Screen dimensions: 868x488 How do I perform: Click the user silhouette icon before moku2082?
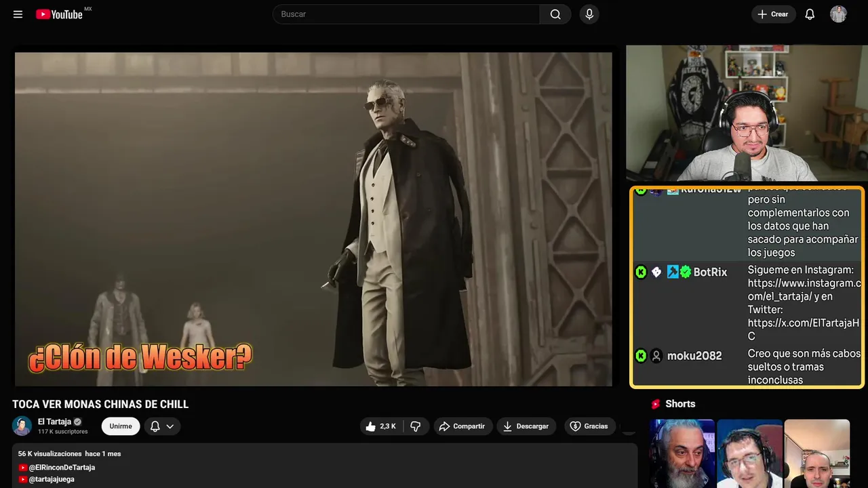point(656,356)
